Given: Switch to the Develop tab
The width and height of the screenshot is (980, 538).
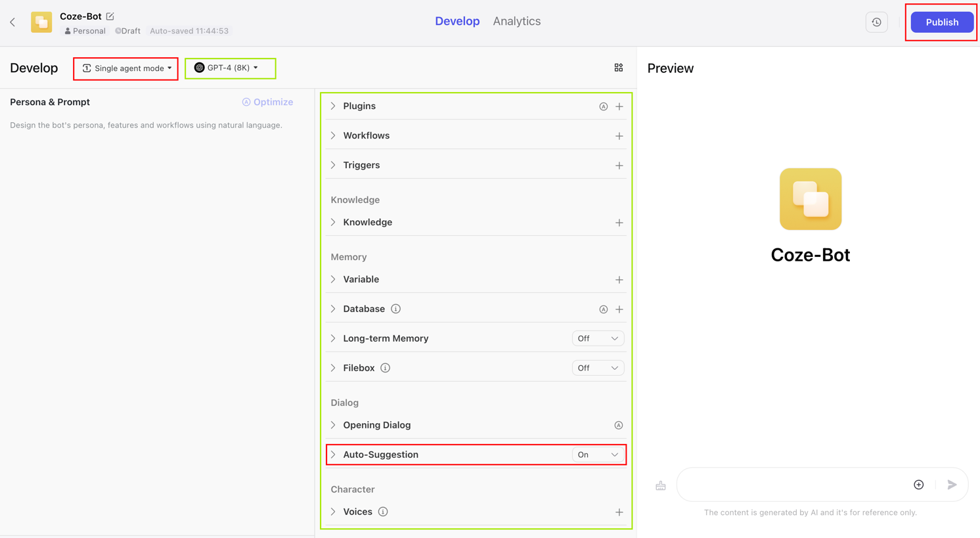Looking at the screenshot, I should [457, 21].
